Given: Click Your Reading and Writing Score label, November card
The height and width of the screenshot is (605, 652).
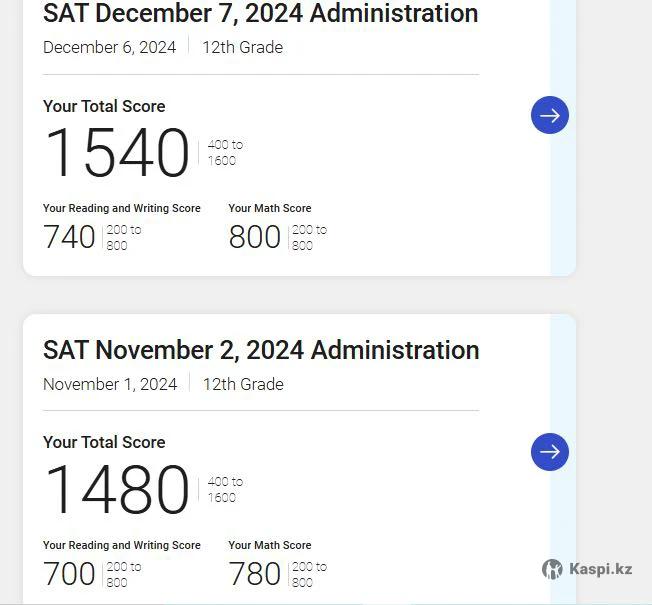Looking at the screenshot, I should [122, 545].
